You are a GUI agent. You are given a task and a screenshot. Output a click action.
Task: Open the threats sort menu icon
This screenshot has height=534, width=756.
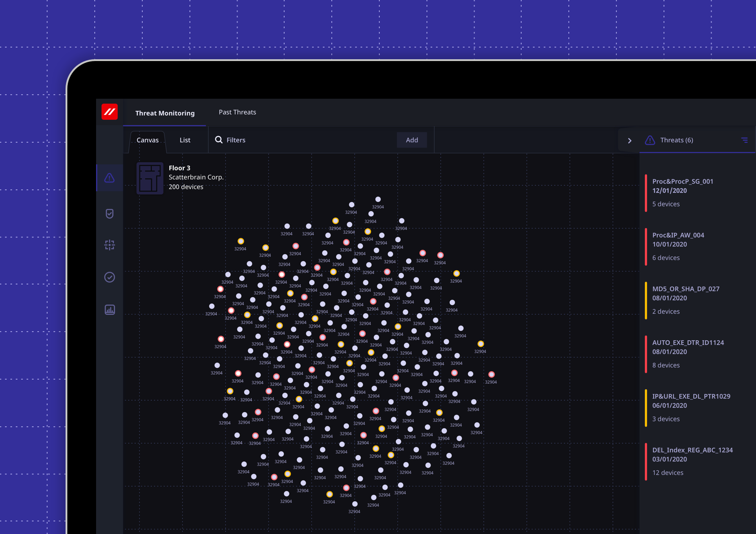[x=744, y=140]
